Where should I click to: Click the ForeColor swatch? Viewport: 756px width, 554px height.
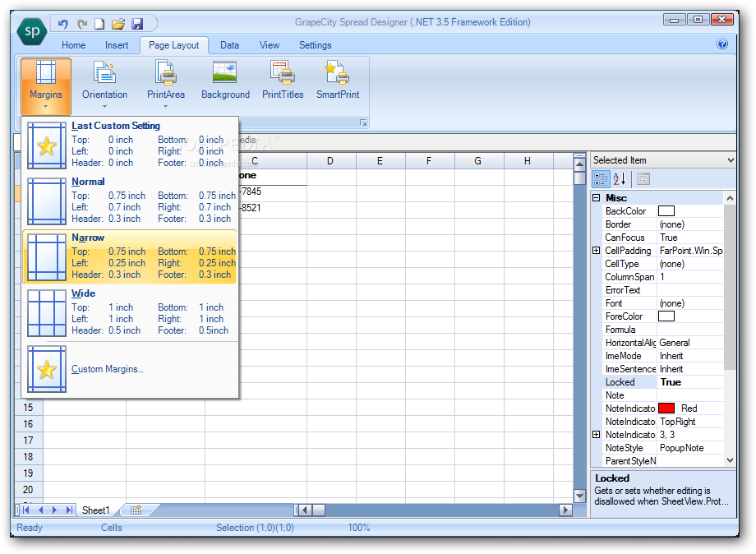(x=666, y=316)
